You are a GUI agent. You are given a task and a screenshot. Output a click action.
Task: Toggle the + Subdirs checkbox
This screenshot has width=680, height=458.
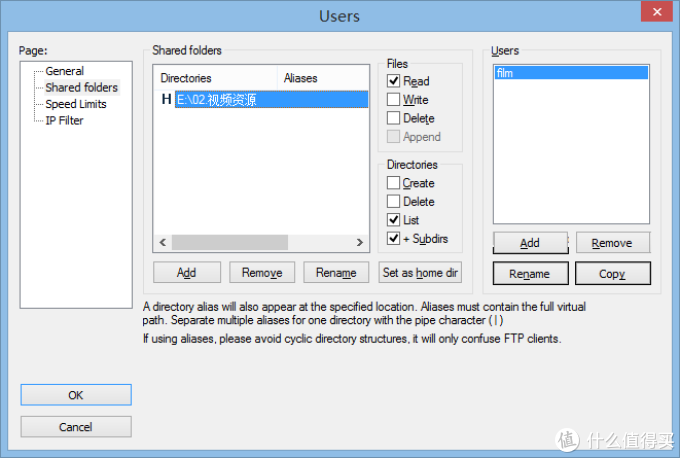coord(394,239)
